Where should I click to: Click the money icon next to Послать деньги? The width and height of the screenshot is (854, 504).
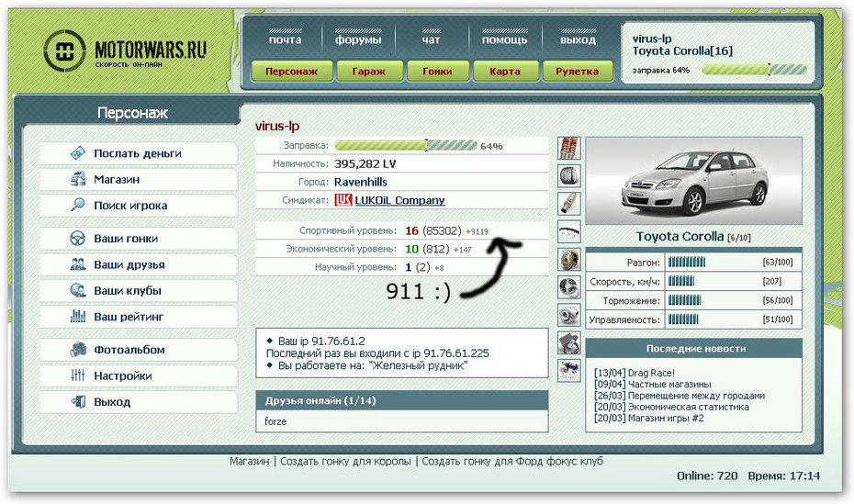[x=78, y=153]
